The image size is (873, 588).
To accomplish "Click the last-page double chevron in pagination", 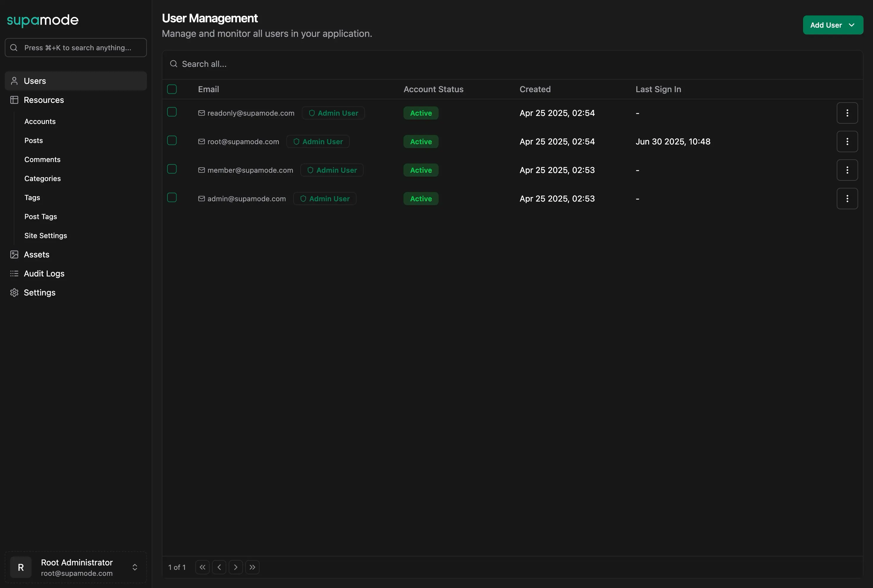I will pos(252,567).
